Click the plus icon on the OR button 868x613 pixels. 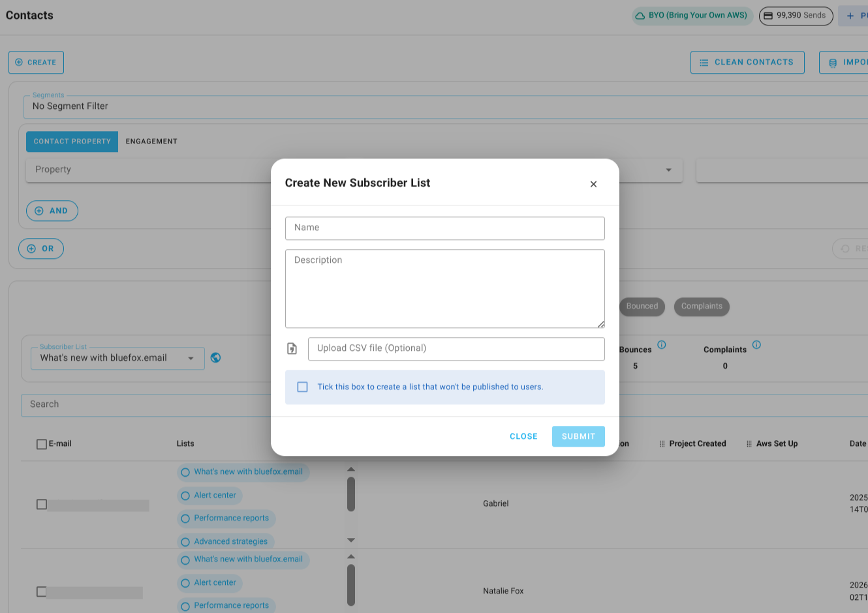[x=31, y=248]
